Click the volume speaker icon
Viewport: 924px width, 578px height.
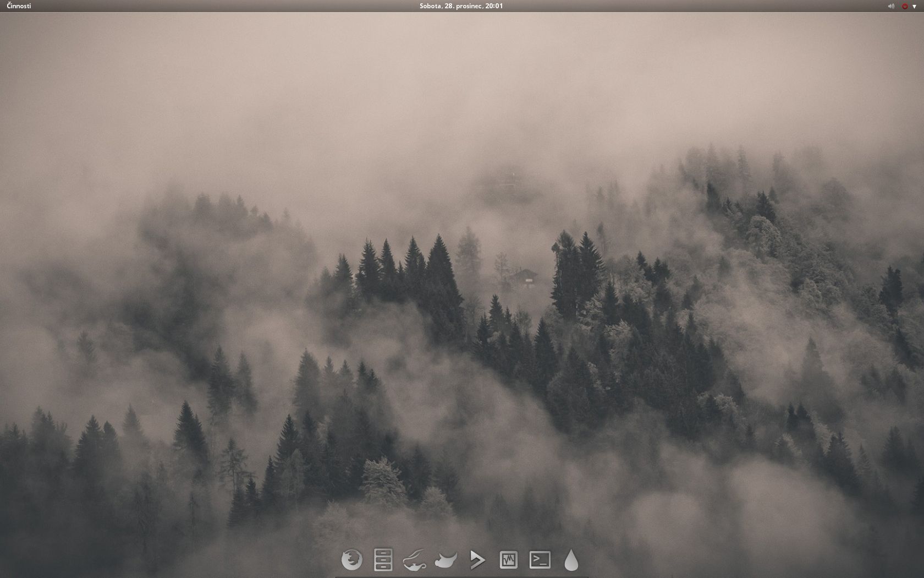click(891, 6)
